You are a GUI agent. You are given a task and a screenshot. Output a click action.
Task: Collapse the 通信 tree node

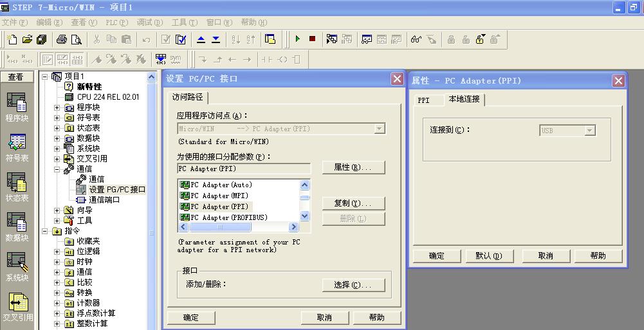click(57, 169)
